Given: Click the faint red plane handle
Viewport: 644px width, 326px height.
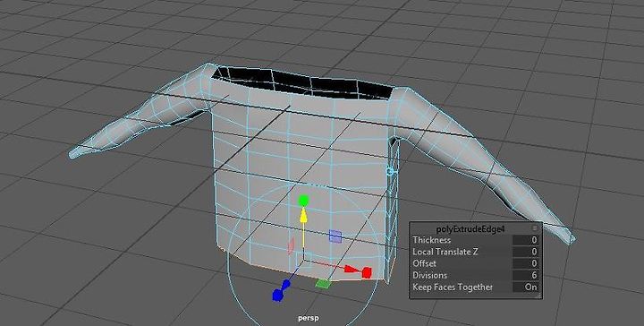Looking at the screenshot, I should (291, 245).
